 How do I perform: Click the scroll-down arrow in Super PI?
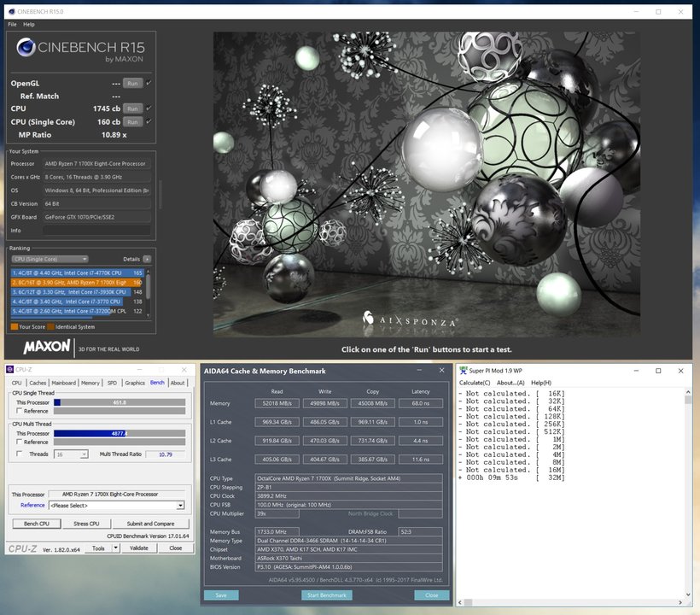tap(687, 594)
